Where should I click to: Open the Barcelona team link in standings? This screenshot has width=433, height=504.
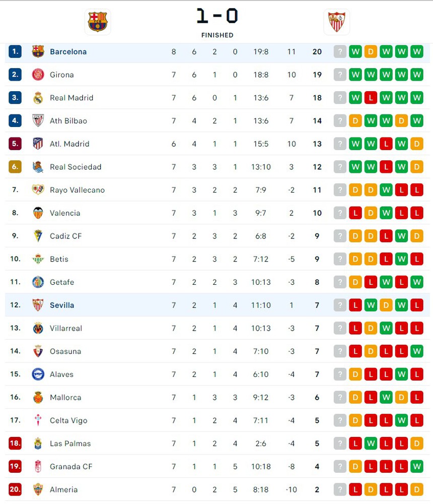click(68, 51)
